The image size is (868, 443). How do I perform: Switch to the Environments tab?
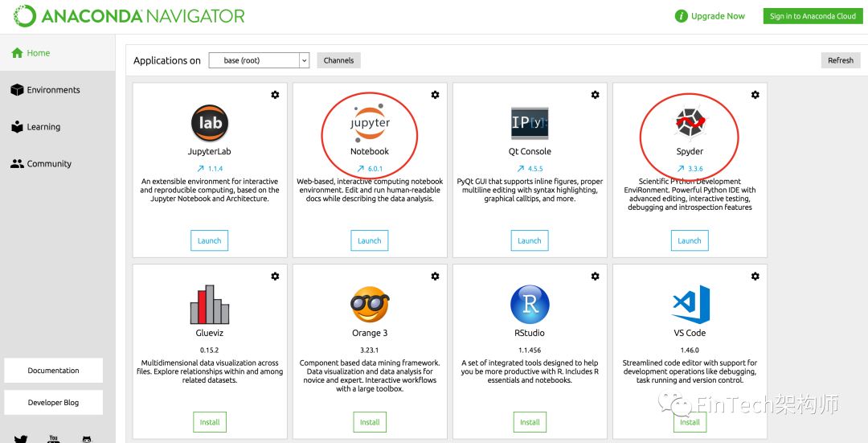coord(53,90)
